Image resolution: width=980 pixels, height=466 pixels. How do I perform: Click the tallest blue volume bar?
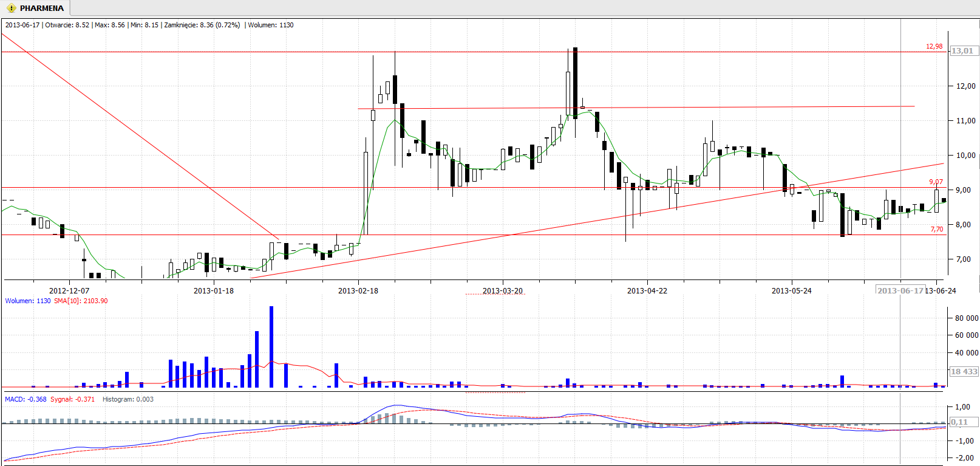(271, 346)
